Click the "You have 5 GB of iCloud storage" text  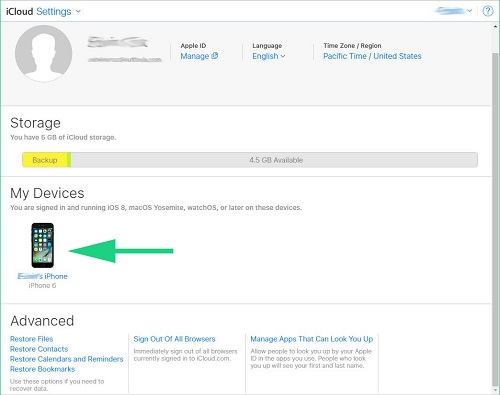63,137
